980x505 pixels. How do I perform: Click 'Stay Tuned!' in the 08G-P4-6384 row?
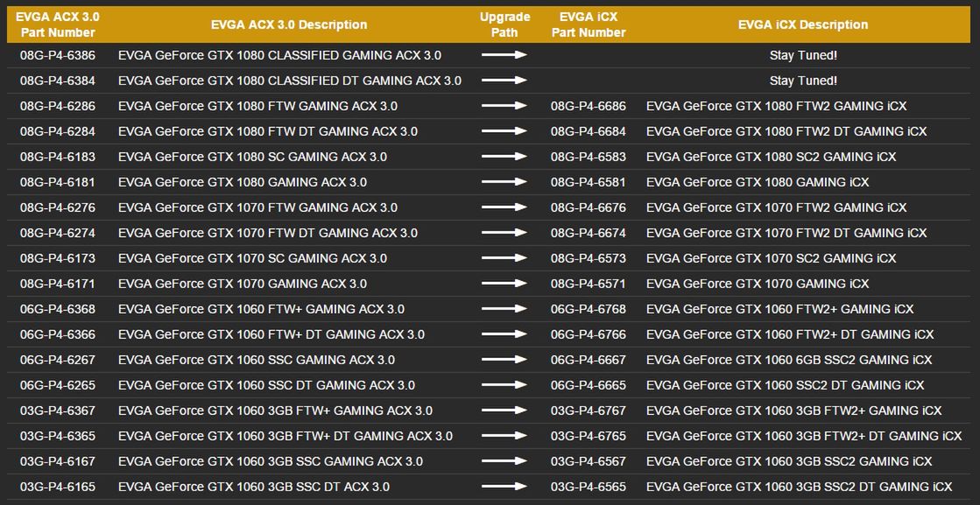pyautogui.click(x=803, y=81)
